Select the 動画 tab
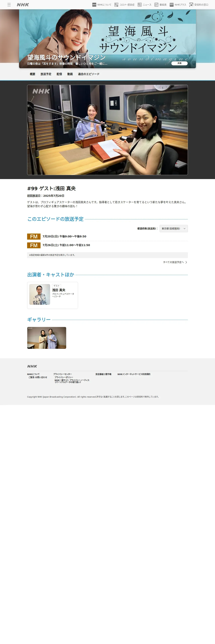Viewport: 215px width, 644px height. (70, 74)
